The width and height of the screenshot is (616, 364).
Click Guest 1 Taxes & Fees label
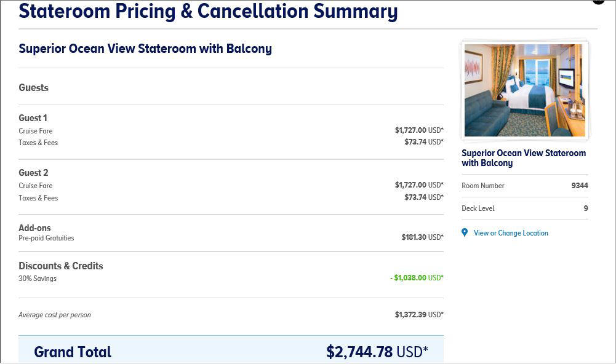click(38, 143)
